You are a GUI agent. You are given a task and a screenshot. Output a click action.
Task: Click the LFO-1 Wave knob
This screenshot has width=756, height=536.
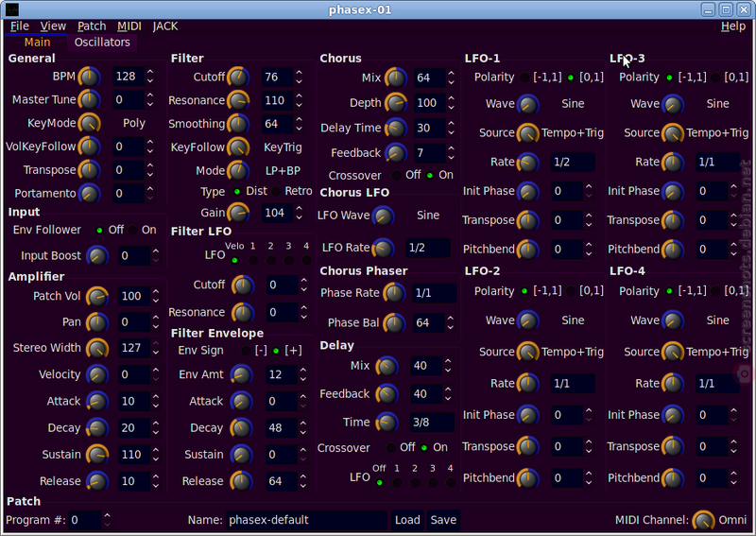pyautogui.click(x=527, y=104)
